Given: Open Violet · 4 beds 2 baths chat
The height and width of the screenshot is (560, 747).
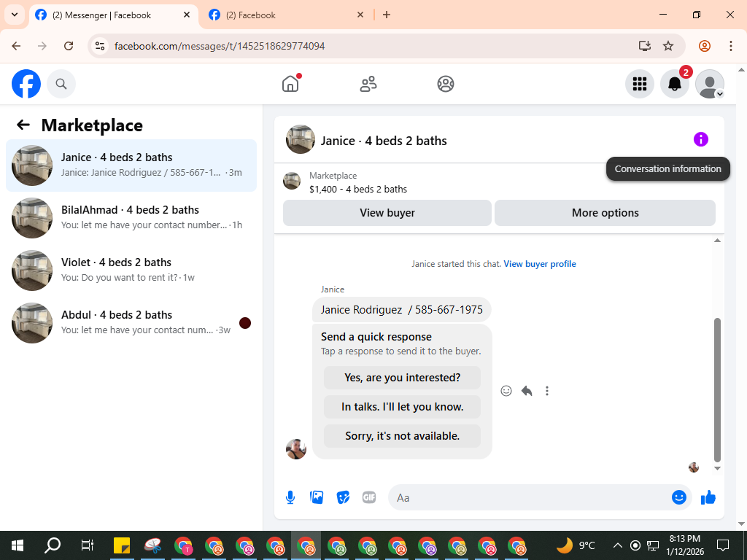Looking at the screenshot, I should click(131, 270).
